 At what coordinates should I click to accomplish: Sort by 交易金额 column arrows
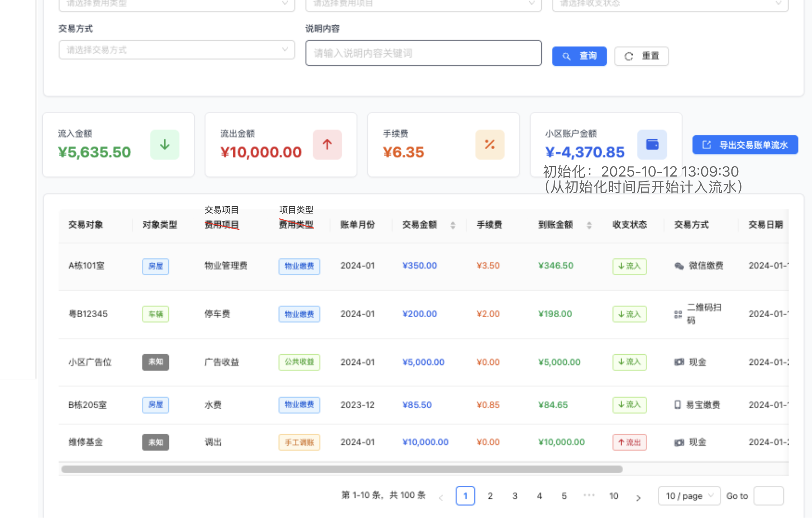(x=453, y=225)
